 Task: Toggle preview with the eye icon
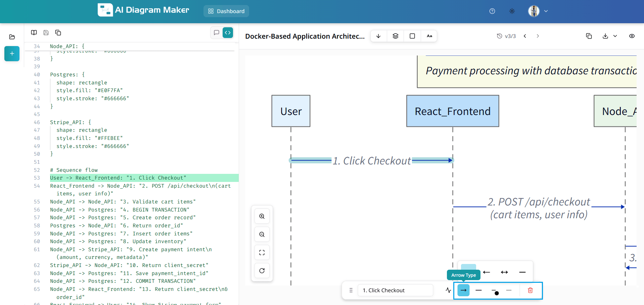(x=632, y=36)
